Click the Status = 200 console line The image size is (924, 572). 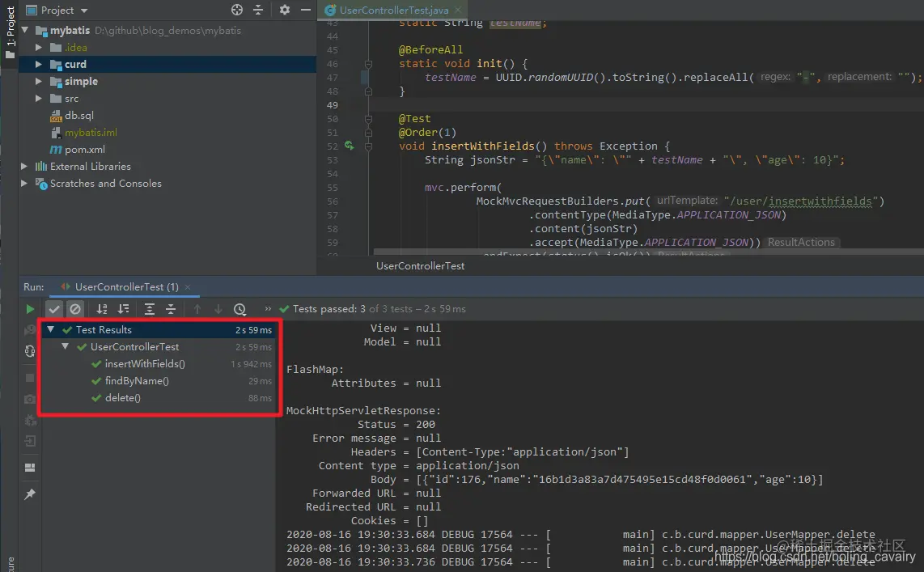click(x=396, y=425)
